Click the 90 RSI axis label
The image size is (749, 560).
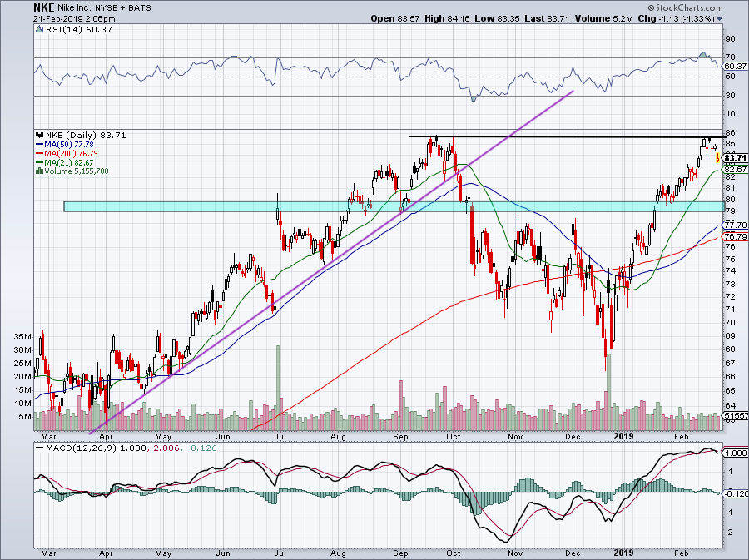click(731, 38)
